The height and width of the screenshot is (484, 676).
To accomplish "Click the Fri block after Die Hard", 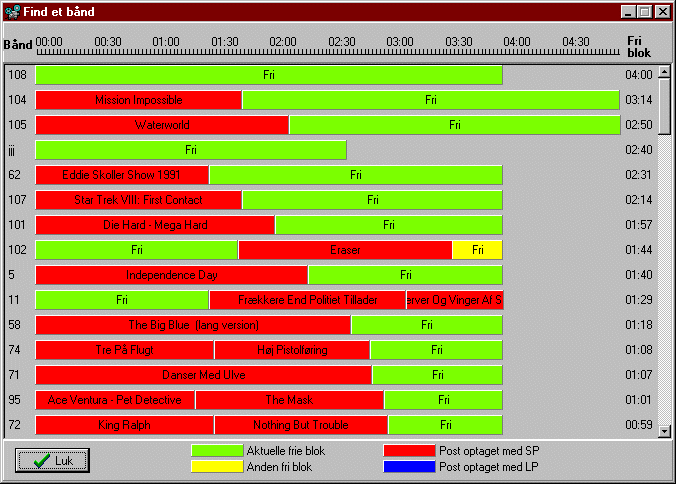I will [x=389, y=225].
